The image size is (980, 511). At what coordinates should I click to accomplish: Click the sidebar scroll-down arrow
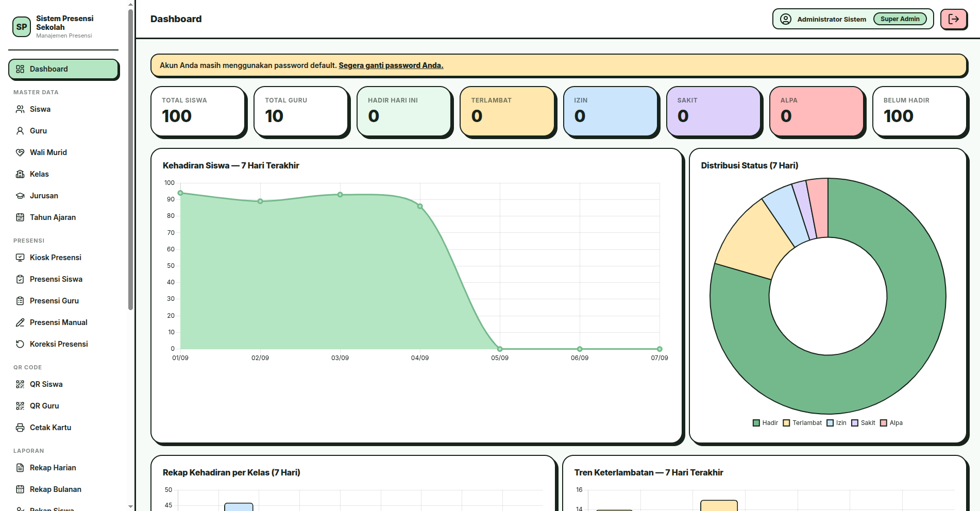click(130, 507)
